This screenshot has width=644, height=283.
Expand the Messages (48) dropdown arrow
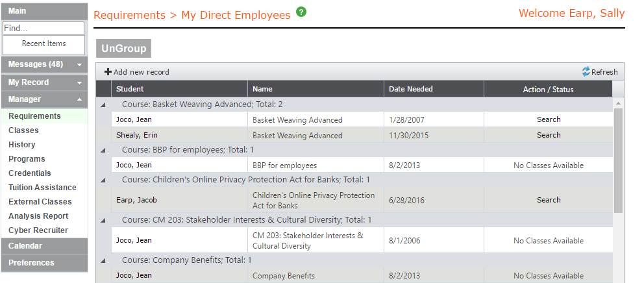tap(79, 65)
